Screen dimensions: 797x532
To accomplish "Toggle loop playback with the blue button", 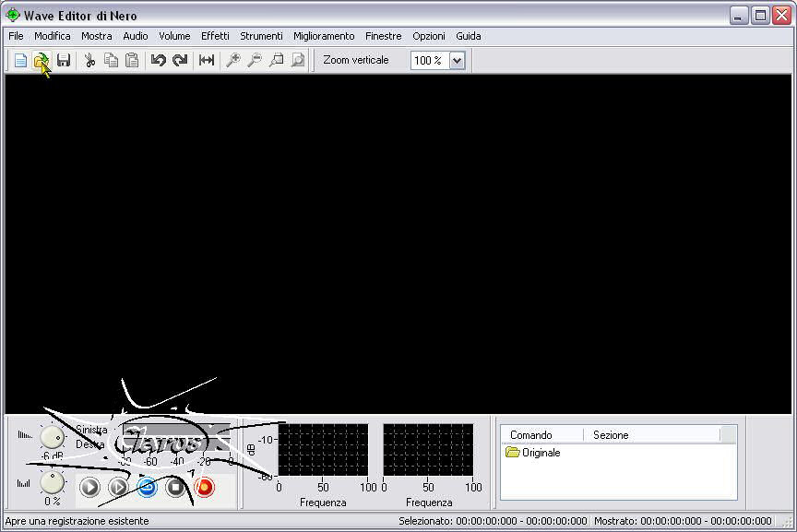I will pos(147,488).
